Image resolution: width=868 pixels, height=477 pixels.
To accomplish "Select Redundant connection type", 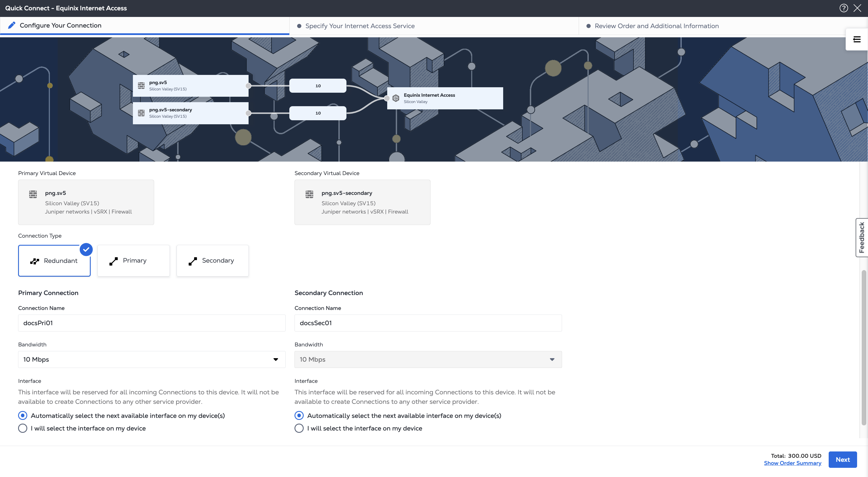I will pyautogui.click(x=54, y=261).
